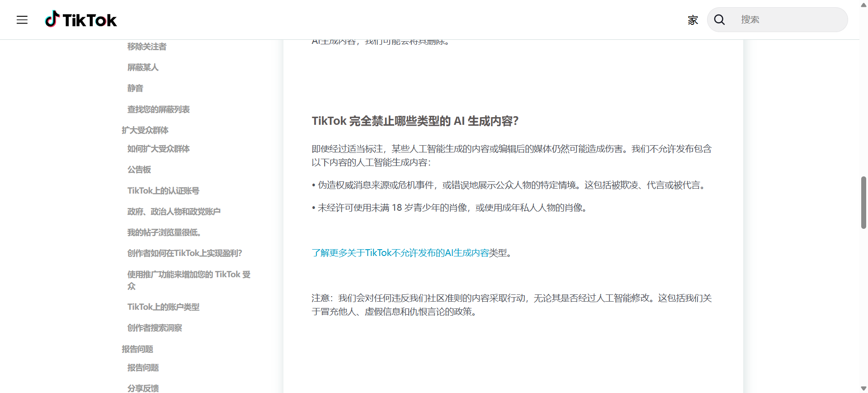
Task: Click the paragraph starting 注意：我们会对任何违反
Action: click(x=512, y=305)
